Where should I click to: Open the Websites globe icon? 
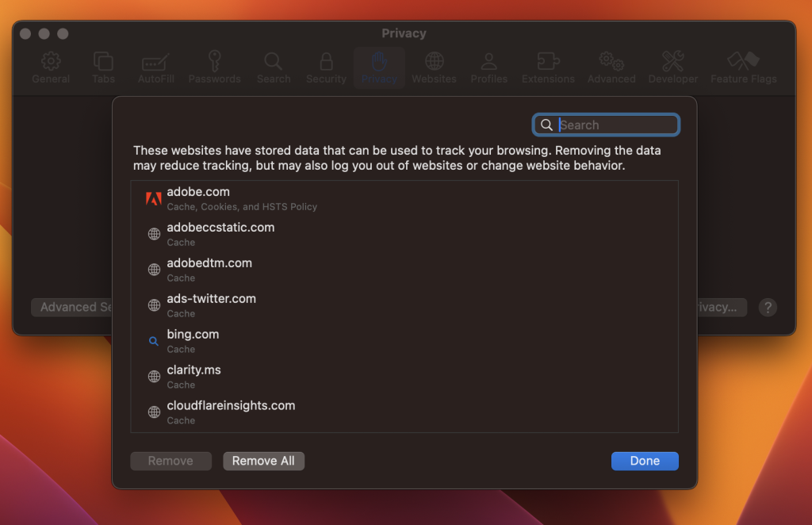434,62
